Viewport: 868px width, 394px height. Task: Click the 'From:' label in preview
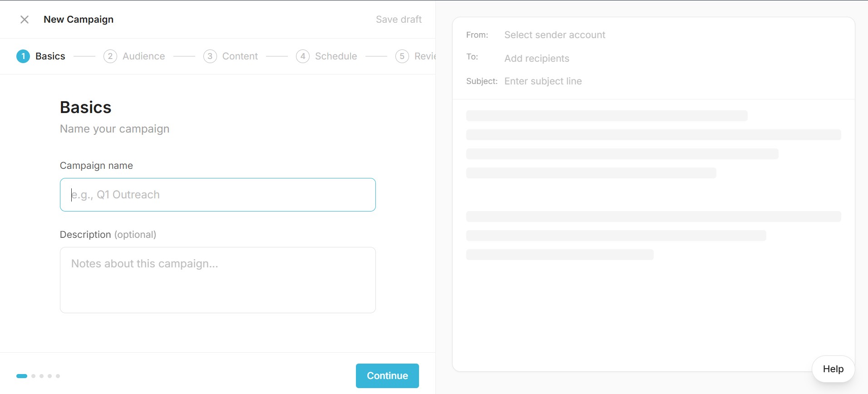(477, 35)
